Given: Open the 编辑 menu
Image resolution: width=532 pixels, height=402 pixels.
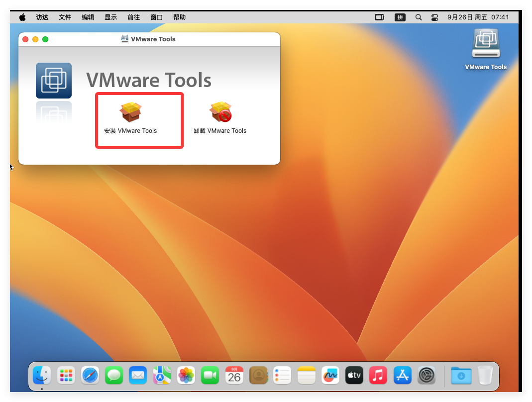Looking at the screenshot, I should tap(88, 17).
